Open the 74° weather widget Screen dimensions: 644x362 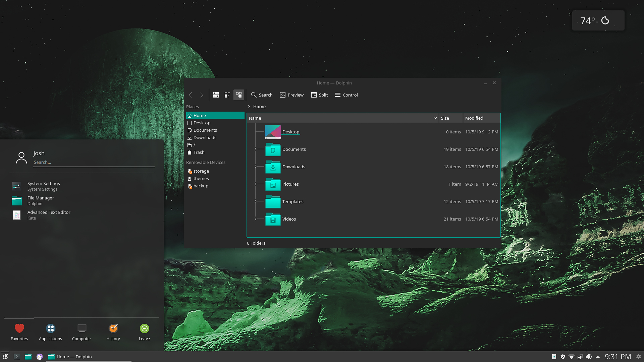(x=598, y=21)
